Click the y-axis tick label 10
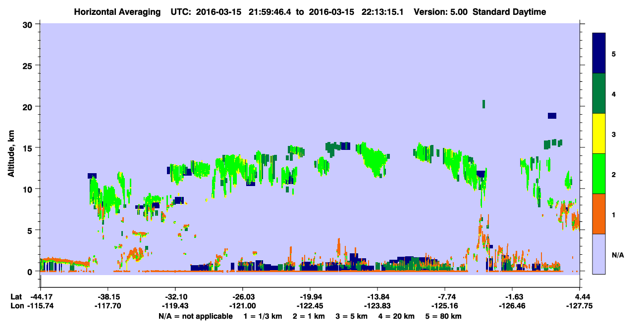The image size is (644, 330). (x=29, y=189)
